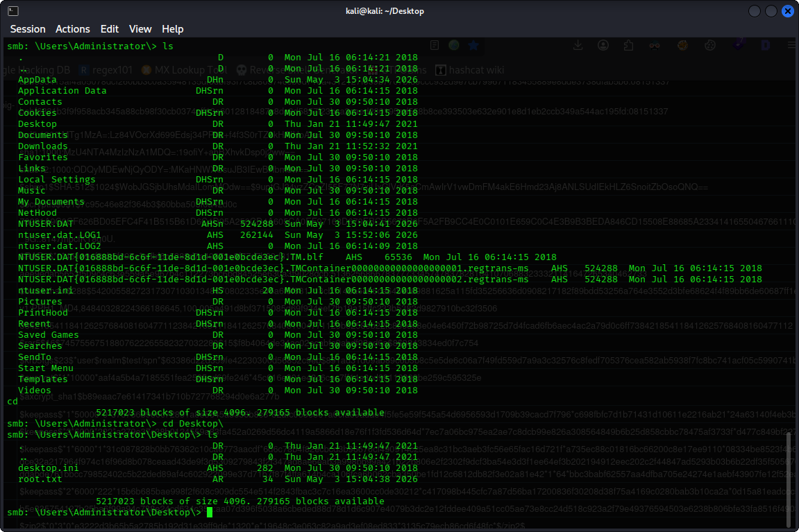Click desktop.ini's size value '282'

click(265, 468)
